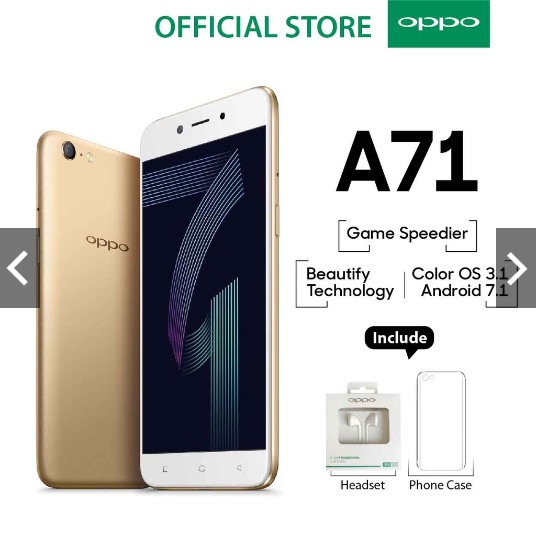Click the Color OS 3.1 Android 7.1 label

click(x=459, y=282)
